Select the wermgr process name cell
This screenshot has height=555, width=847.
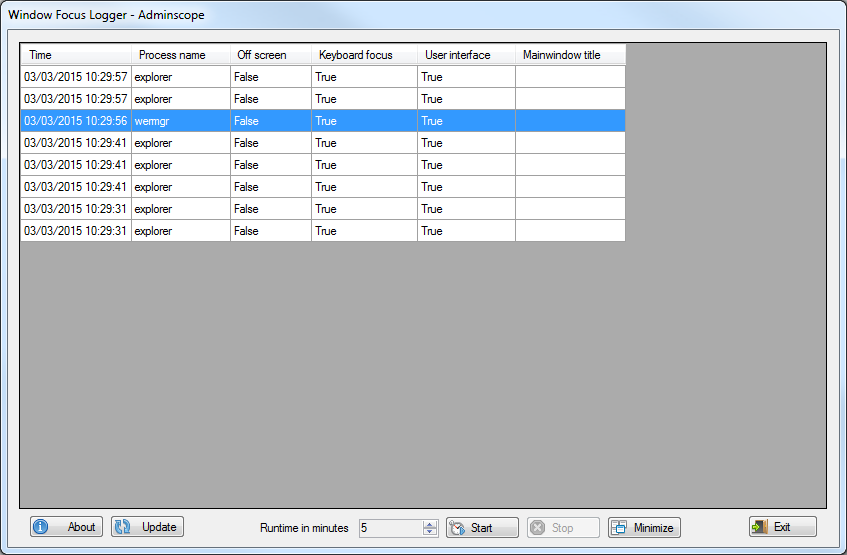click(x=181, y=121)
